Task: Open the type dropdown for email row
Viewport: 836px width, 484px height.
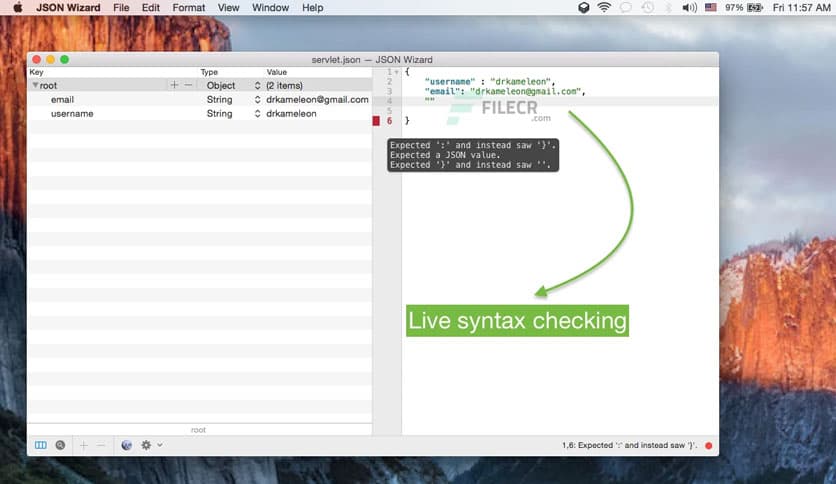Action: pos(257,100)
